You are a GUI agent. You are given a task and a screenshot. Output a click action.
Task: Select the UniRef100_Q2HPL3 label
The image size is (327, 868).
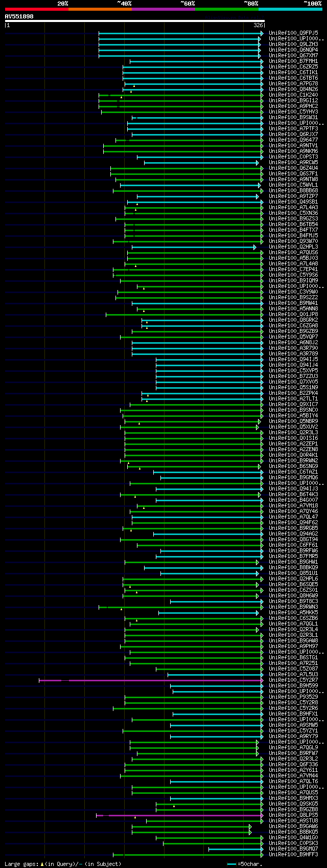[293, 247]
